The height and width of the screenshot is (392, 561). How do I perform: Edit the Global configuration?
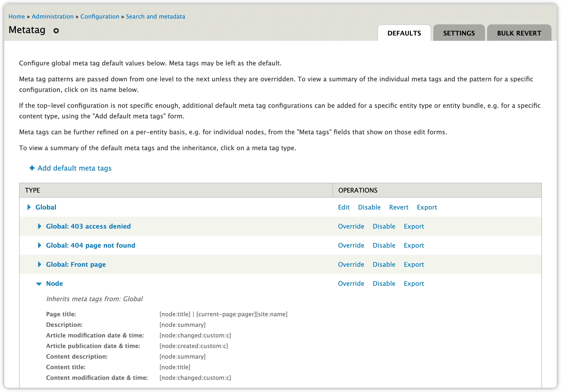pyautogui.click(x=344, y=207)
